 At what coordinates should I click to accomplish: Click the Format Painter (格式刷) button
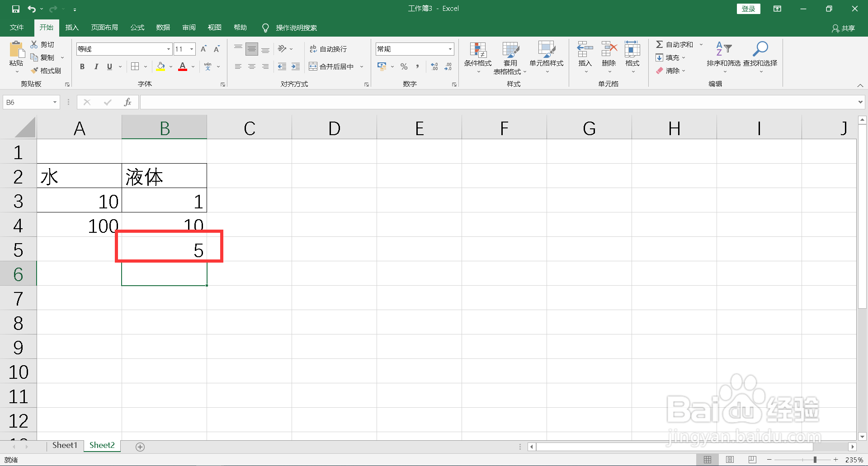tap(46, 71)
